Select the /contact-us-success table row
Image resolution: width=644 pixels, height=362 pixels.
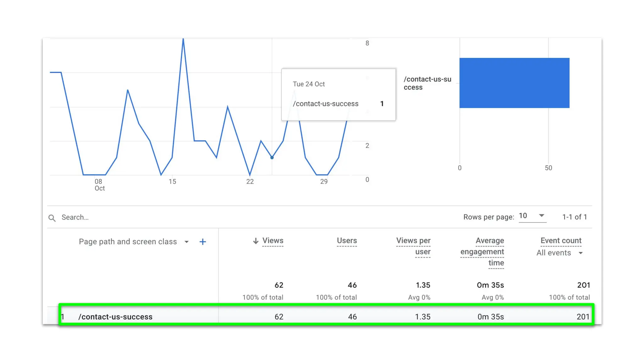pos(115,317)
